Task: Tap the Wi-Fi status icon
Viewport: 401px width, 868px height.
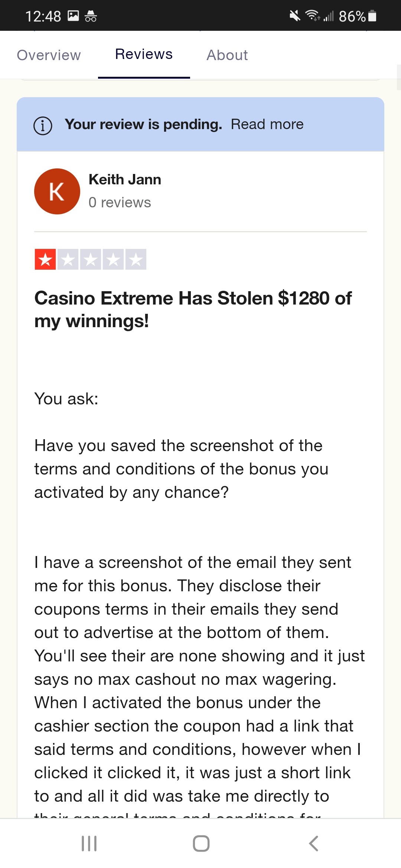Action: coord(312,16)
